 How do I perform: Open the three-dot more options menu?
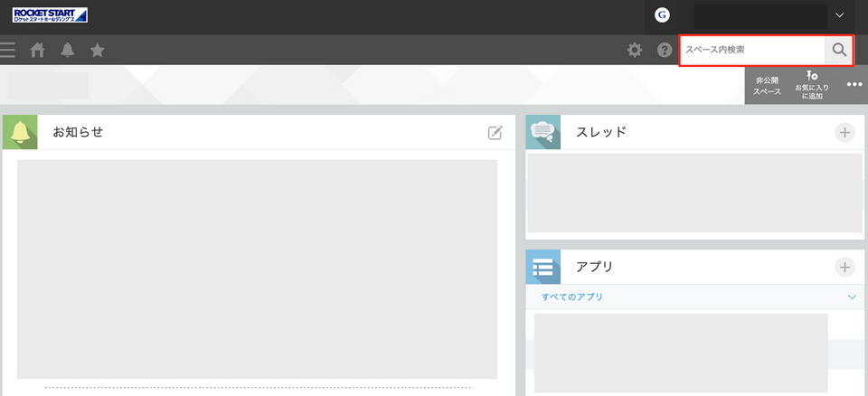click(854, 84)
